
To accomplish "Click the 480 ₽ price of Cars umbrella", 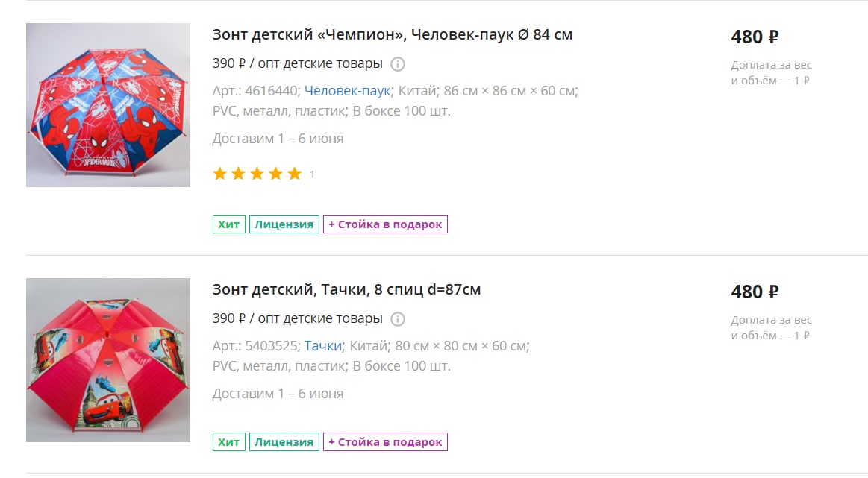I will (x=755, y=292).
